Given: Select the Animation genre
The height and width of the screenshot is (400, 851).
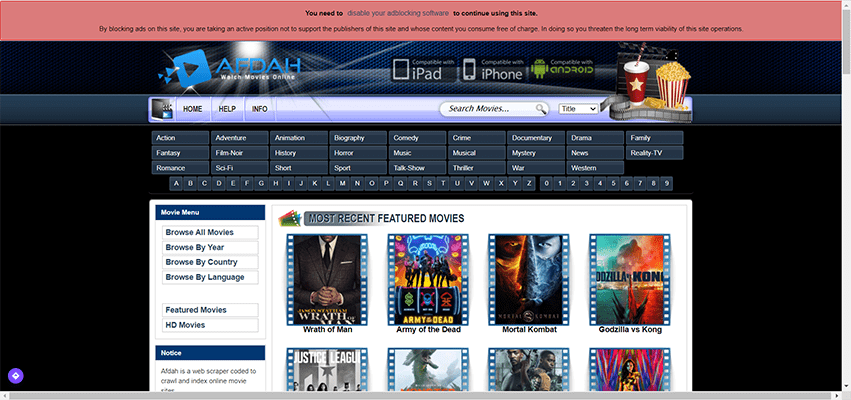Looking at the screenshot, I should [299, 138].
